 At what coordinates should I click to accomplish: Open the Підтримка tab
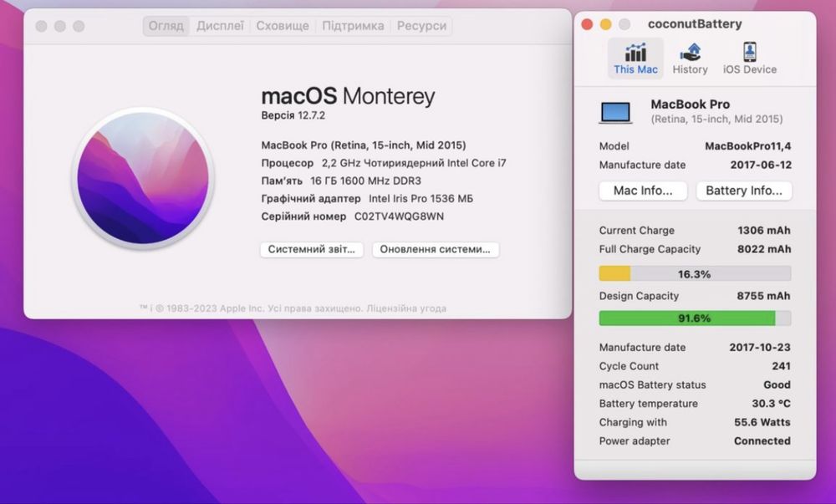coord(353,26)
